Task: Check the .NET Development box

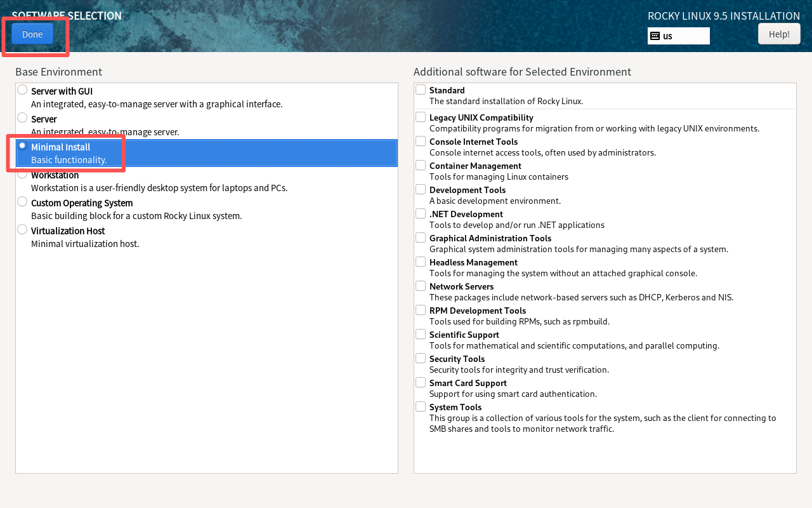Action: coord(421,213)
